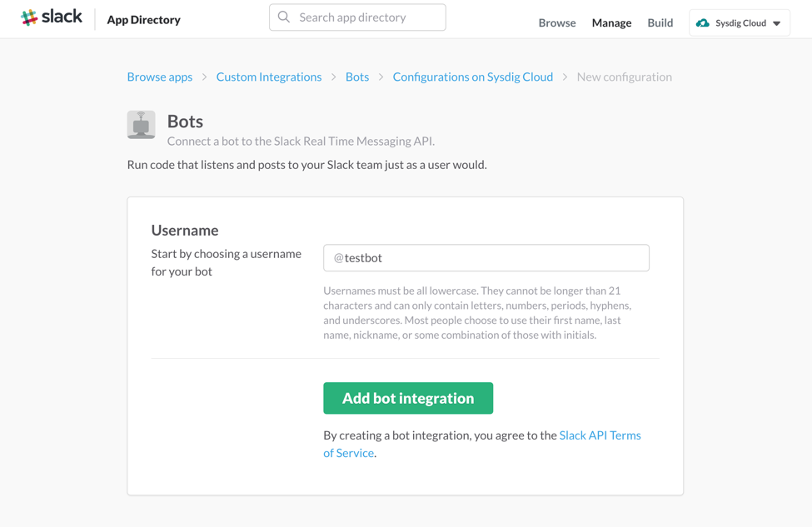
Task: Open the Manage menu
Action: tap(611, 22)
